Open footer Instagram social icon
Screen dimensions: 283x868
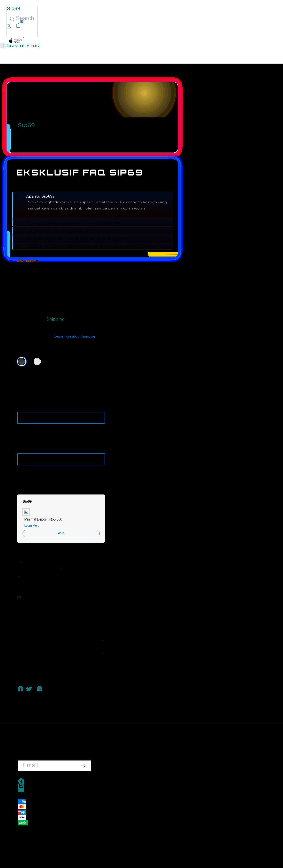(x=21, y=785)
